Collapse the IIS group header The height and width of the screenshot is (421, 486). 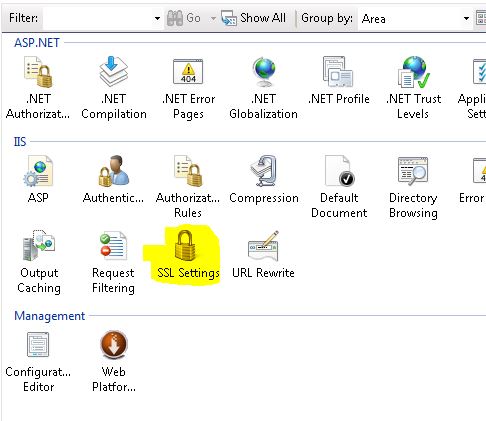click(x=20, y=142)
